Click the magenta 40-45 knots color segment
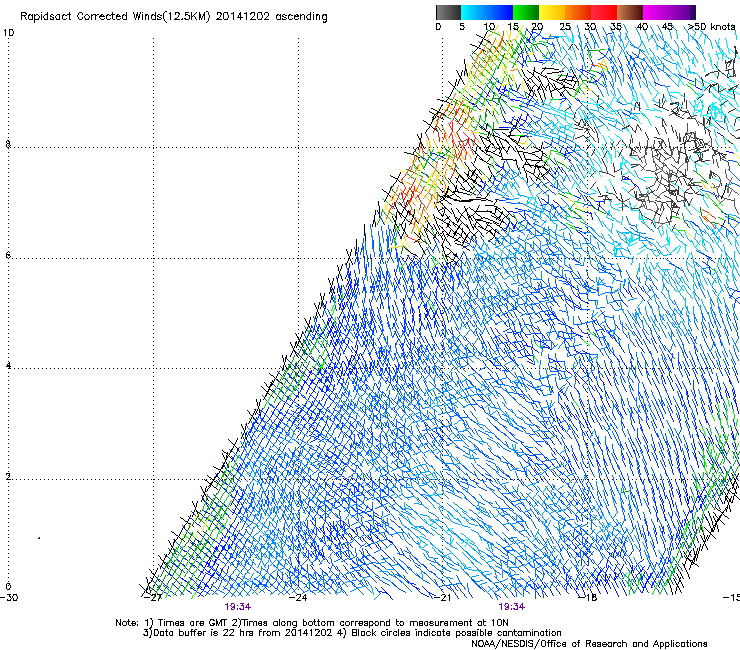The width and height of the screenshot is (740, 650). click(656, 12)
